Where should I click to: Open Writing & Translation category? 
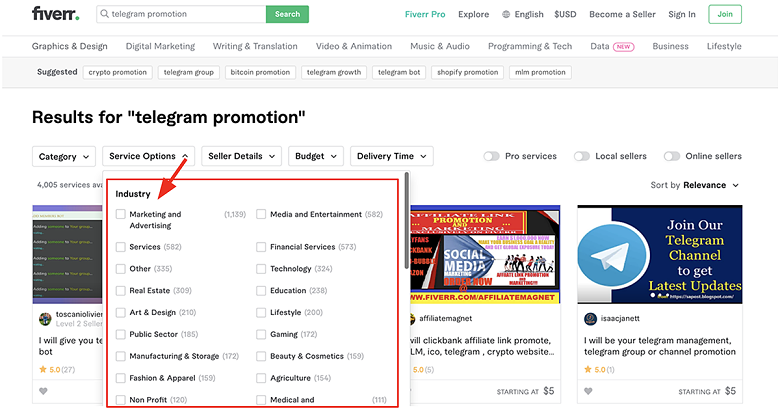tap(255, 46)
